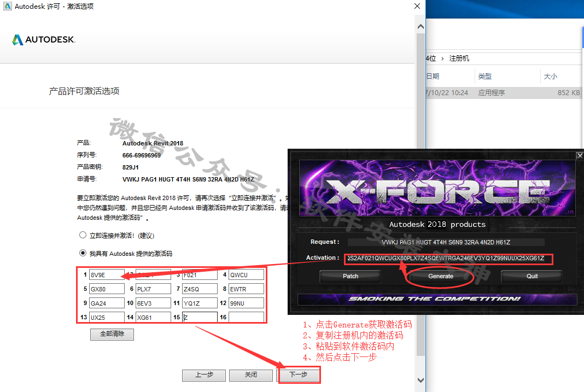The width and height of the screenshot is (584, 392).
Task: Click the request code text VWKJ PAG1 HUGT
Action: (188, 179)
